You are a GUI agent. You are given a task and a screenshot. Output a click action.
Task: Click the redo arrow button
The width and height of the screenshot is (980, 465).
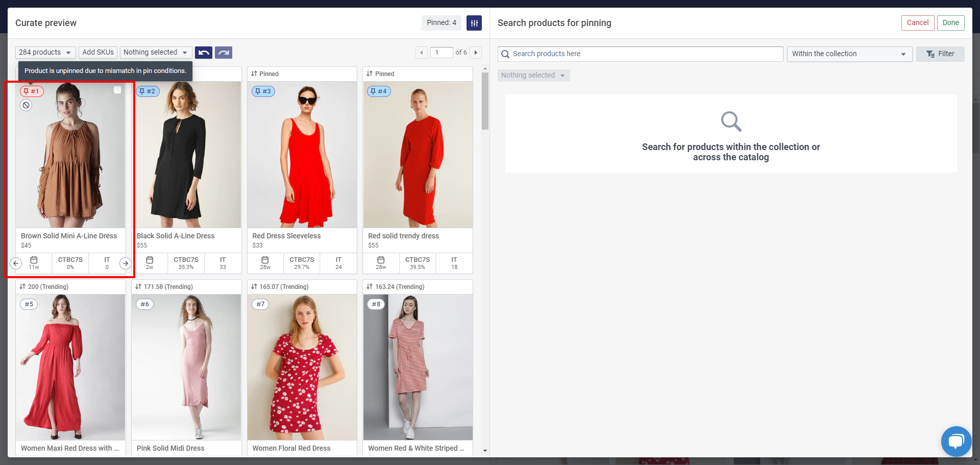tap(224, 53)
